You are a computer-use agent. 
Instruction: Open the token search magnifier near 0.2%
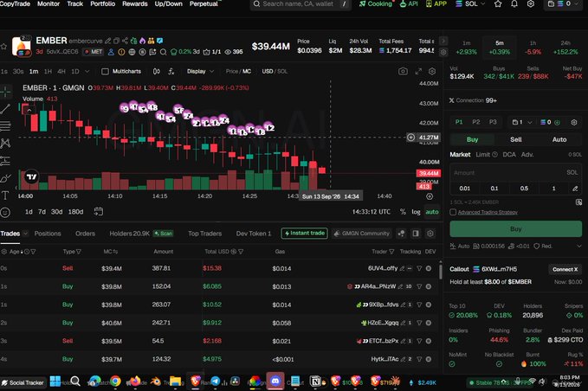163,52
